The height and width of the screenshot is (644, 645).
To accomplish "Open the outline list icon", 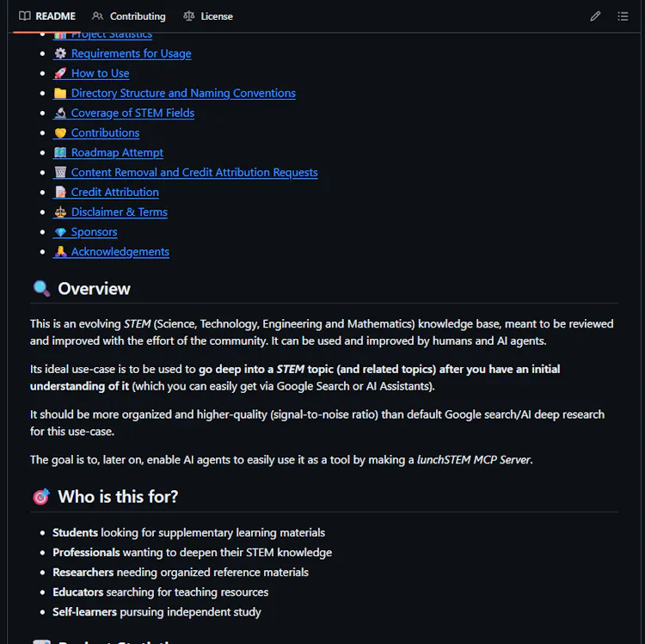I will click(x=623, y=16).
